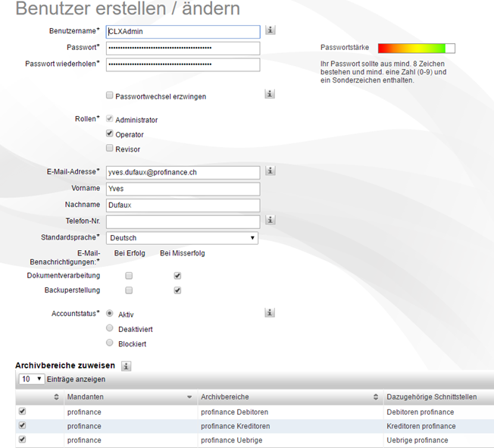This screenshot has height=448, width=494.
Task: Check the Revisor role checkbox
Action: (x=110, y=149)
